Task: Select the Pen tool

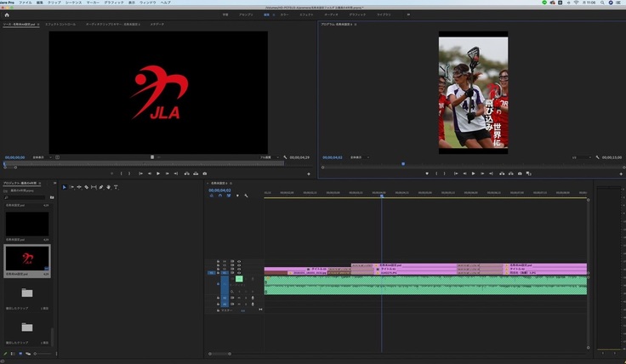Action: click(100, 186)
